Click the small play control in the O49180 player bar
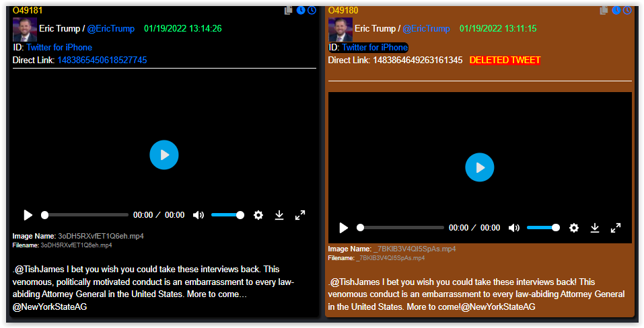 click(343, 228)
